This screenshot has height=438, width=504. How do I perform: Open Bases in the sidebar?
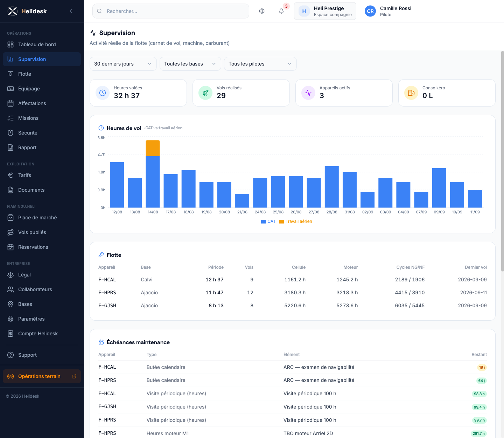click(42, 304)
